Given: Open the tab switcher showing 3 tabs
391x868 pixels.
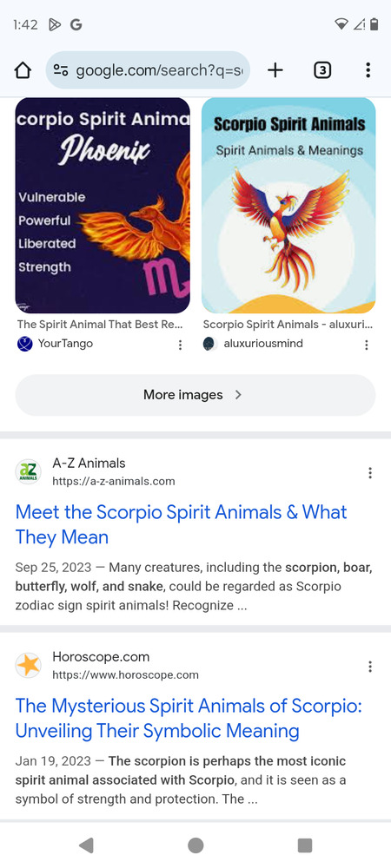Looking at the screenshot, I should [322, 70].
